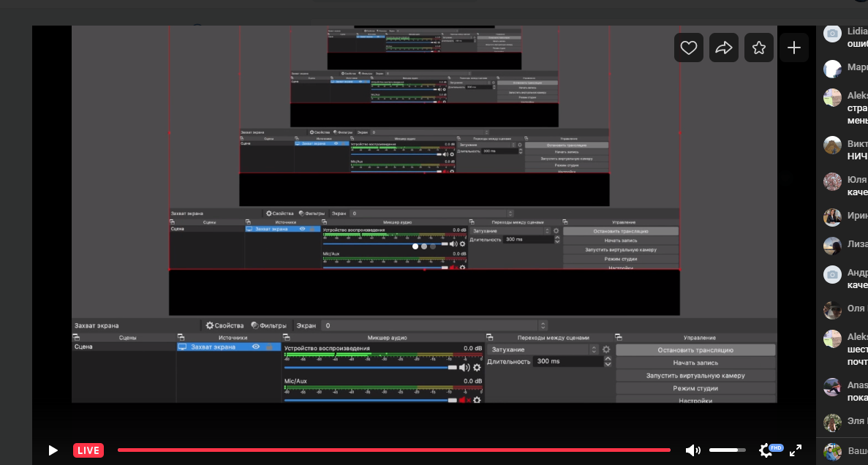Add the video to favorites with the star icon
The width and height of the screenshot is (868, 465).
759,48
